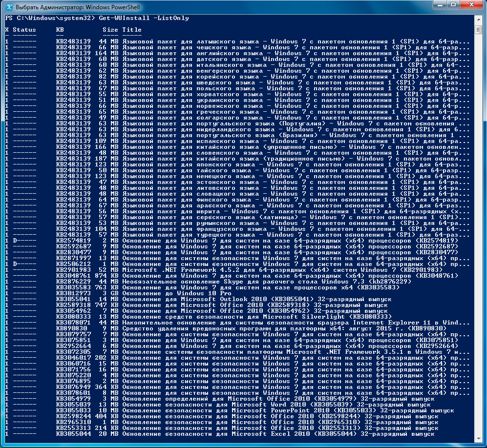The width and height of the screenshot is (487, 448).
Task: Click the KB3035583 update row
Action: pyautogui.click(x=202, y=287)
